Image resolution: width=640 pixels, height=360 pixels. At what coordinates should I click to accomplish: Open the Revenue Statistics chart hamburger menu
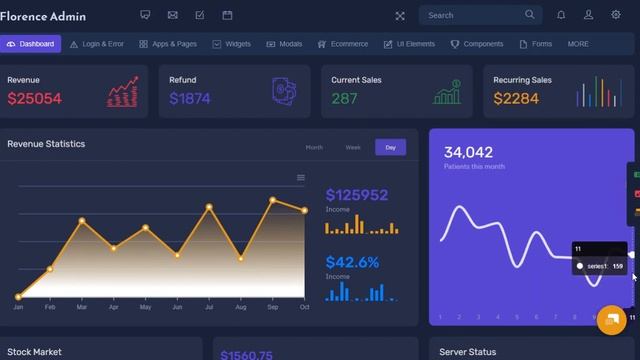click(301, 178)
